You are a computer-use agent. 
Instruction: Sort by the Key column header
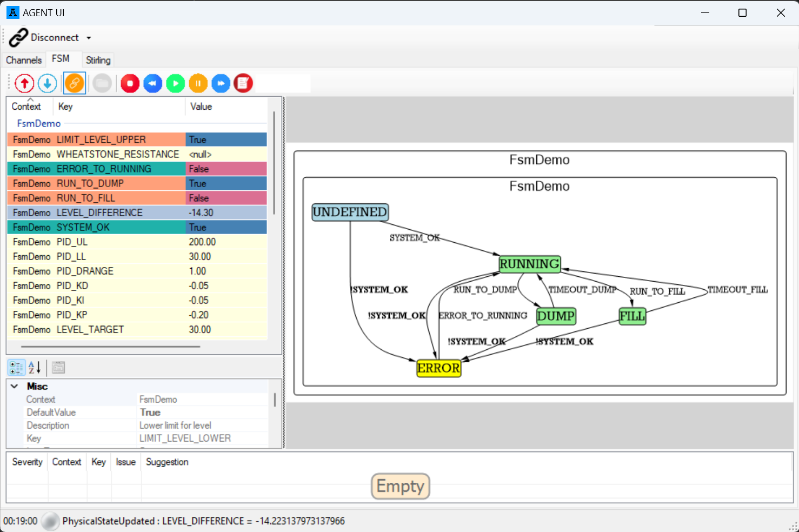tap(65, 107)
